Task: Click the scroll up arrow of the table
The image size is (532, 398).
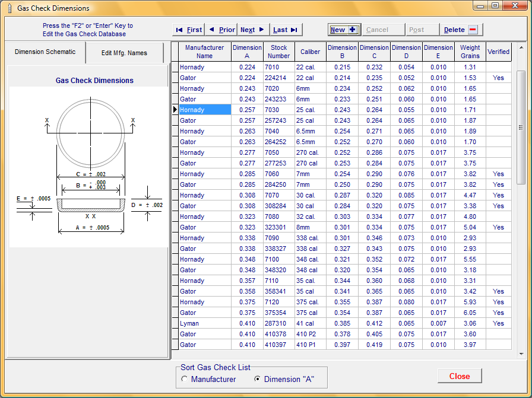Action: point(521,47)
